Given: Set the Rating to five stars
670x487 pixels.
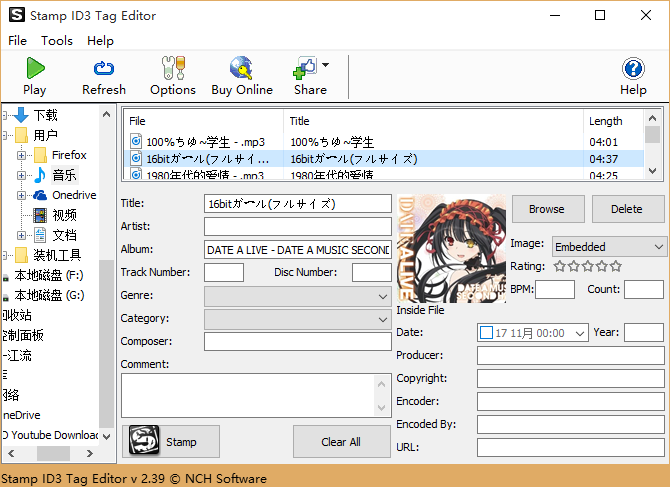Looking at the screenshot, I should (x=616, y=266).
